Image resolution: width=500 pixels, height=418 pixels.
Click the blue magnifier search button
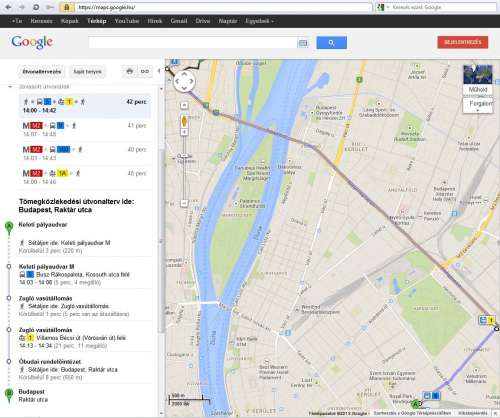[x=331, y=43]
